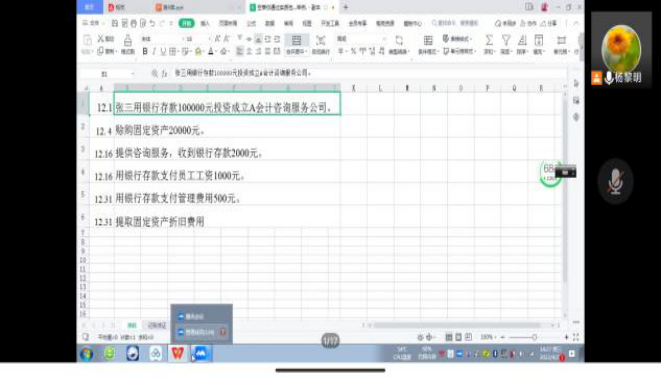
Task: Toggle normal grid view in status bar
Action: click(449, 337)
